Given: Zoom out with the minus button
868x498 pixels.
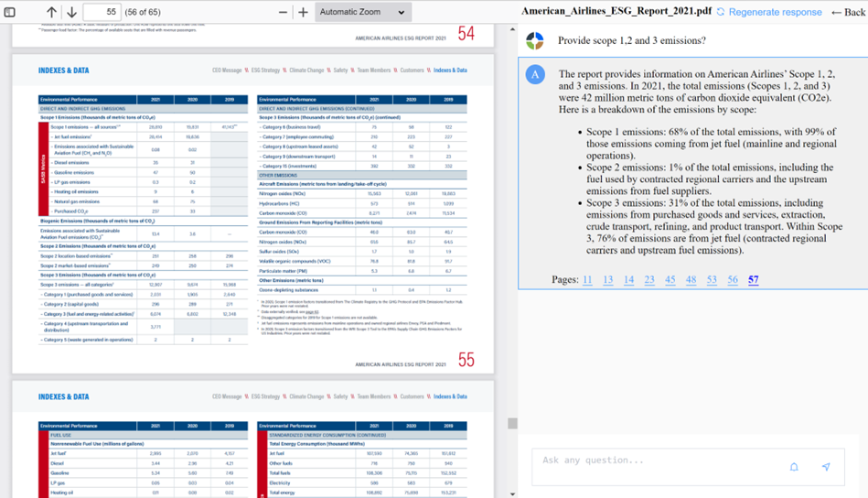Looking at the screenshot, I should pos(283,12).
